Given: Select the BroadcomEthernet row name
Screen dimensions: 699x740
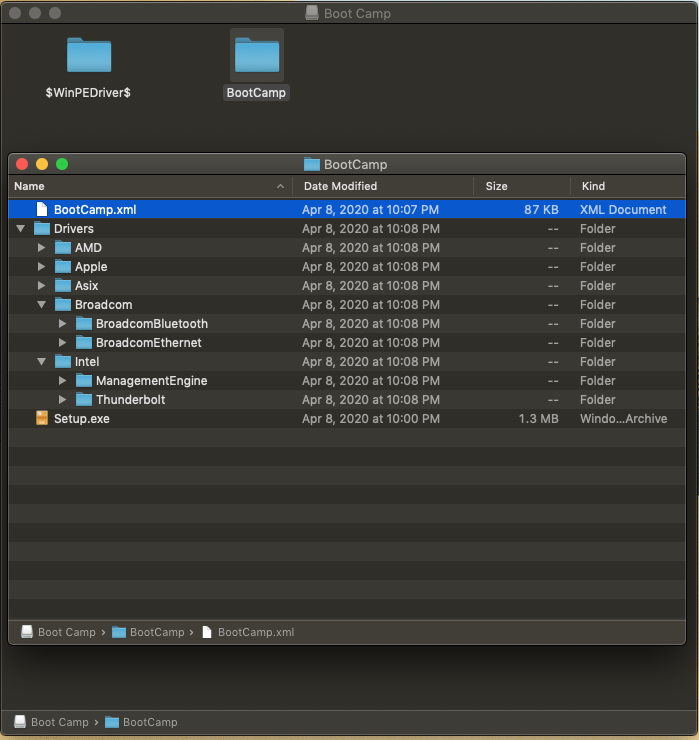Looking at the screenshot, I should [x=149, y=343].
